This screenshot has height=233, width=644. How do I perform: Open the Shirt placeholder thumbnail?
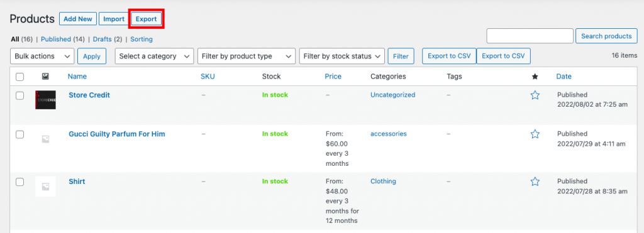[x=45, y=187]
